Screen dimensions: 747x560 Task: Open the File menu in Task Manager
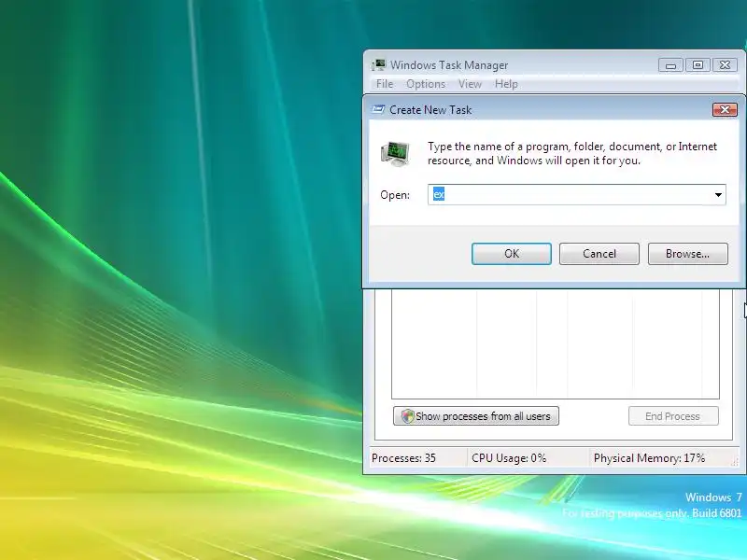(385, 84)
